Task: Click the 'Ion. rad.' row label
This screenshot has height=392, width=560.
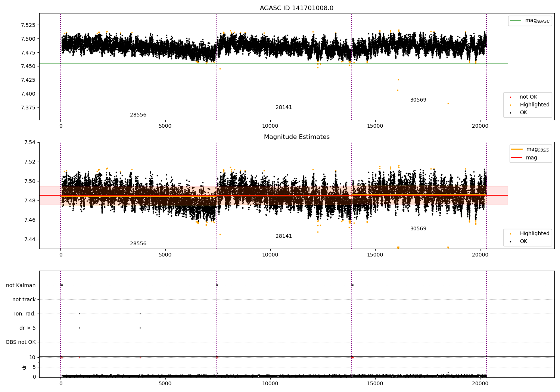Action: click(x=25, y=314)
